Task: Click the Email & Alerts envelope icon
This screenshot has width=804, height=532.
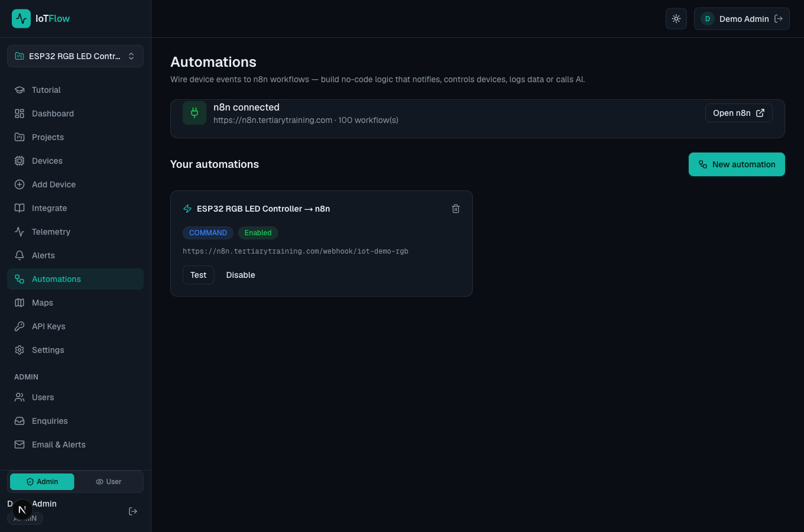Action: (20, 445)
